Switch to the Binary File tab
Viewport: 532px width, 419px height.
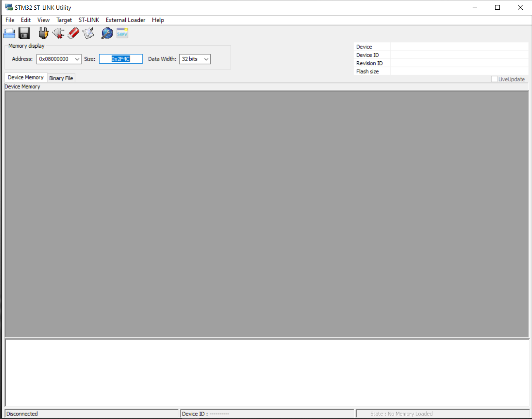[61, 78]
